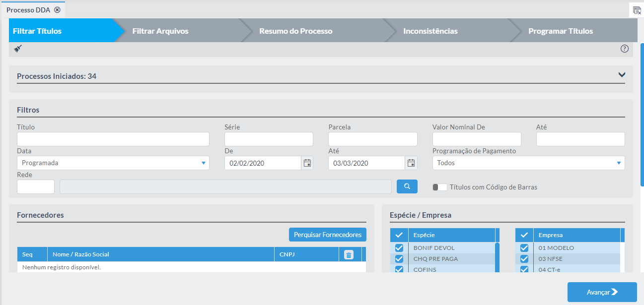The width and height of the screenshot is (644, 305).
Task: Open the Data dropdown showing Programada
Action: click(x=113, y=163)
